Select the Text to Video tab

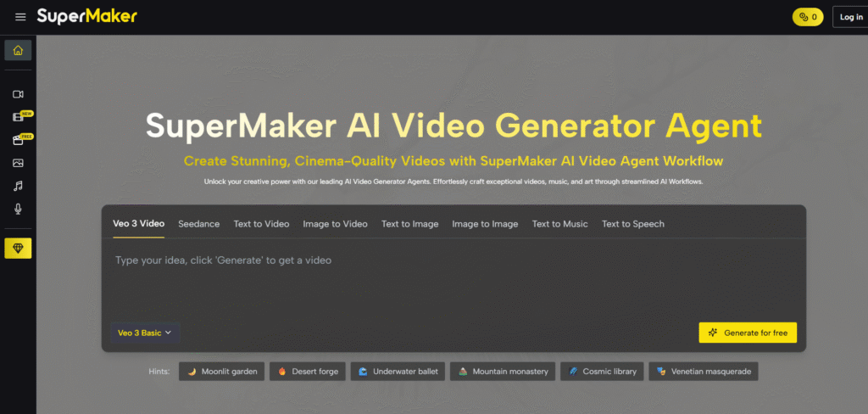pyautogui.click(x=261, y=224)
